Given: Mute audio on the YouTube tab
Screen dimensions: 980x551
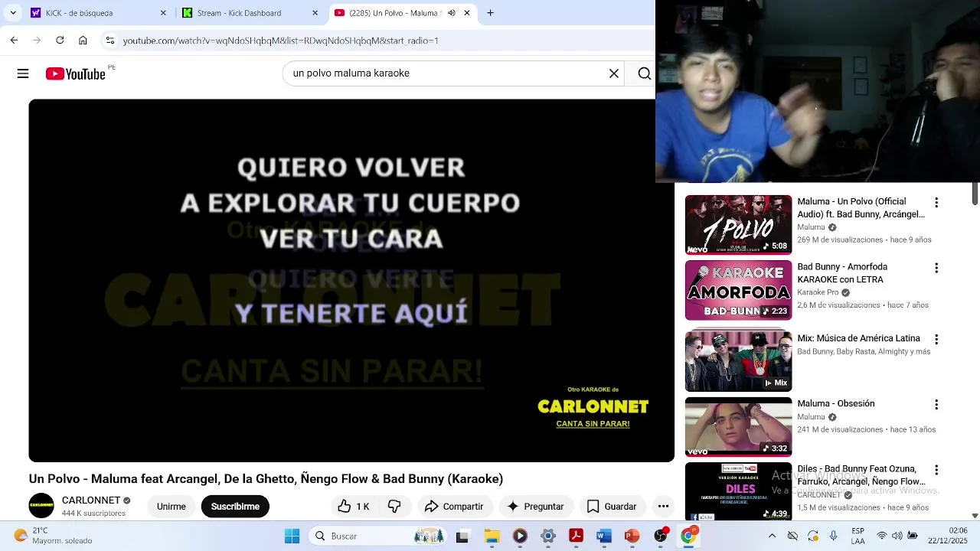Looking at the screenshot, I should pyautogui.click(x=451, y=13).
